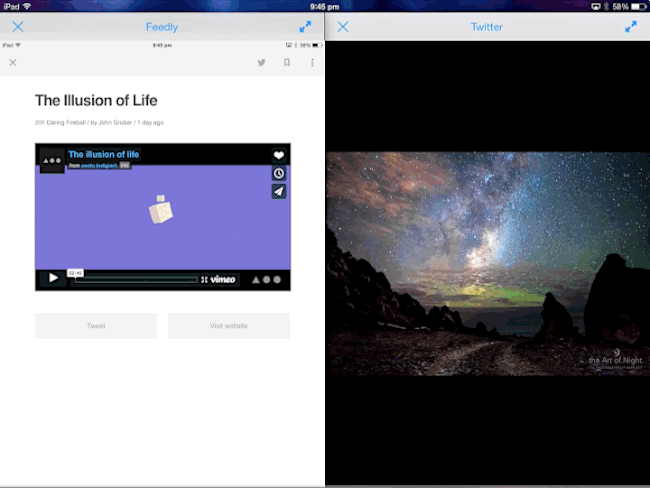Toggle video fullscreen next to Vimeo logo

point(204,279)
